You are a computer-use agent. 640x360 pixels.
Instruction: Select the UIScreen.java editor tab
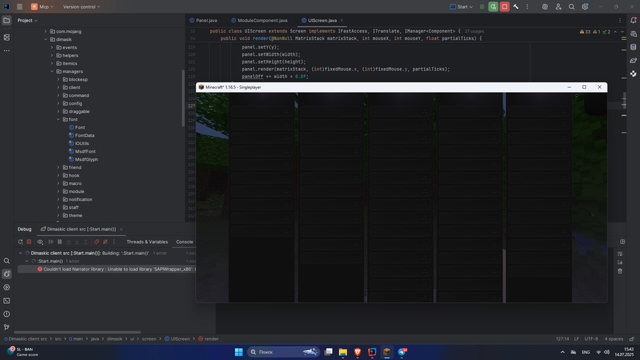(319, 20)
